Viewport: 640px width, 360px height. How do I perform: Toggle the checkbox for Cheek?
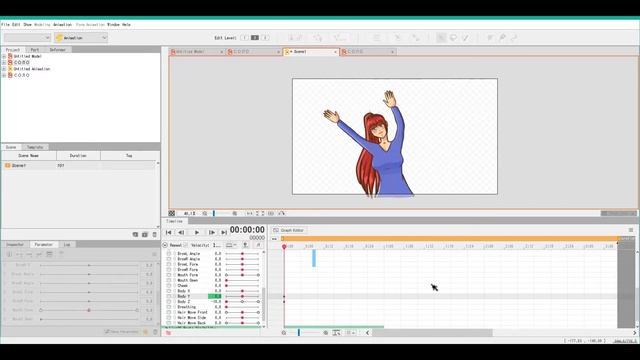click(x=169, y=286)
